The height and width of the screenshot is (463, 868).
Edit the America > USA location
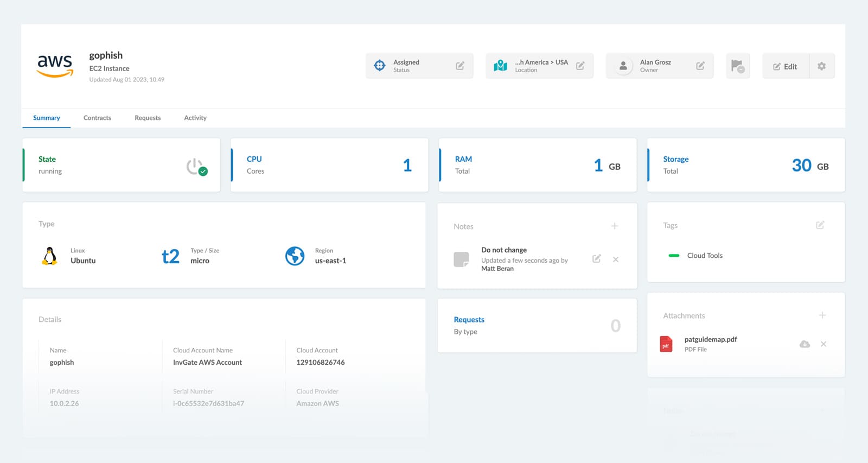coord(580,66)
